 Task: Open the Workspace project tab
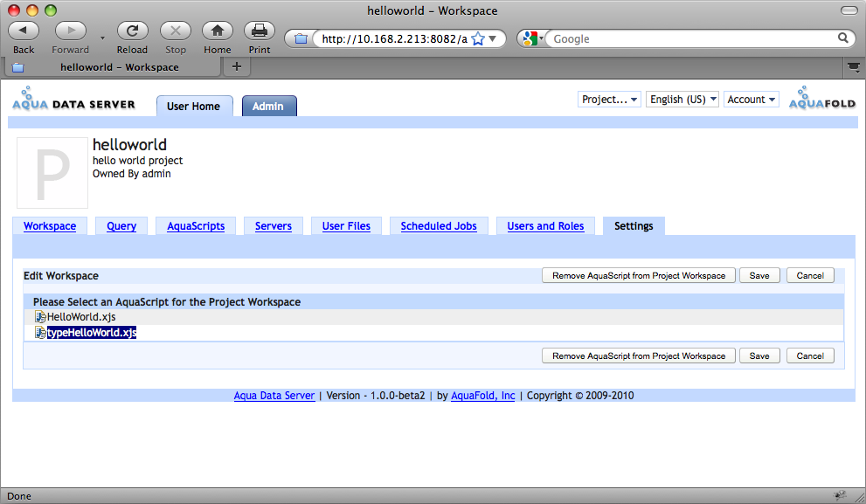pyautogui.click(x=50, y=226)
